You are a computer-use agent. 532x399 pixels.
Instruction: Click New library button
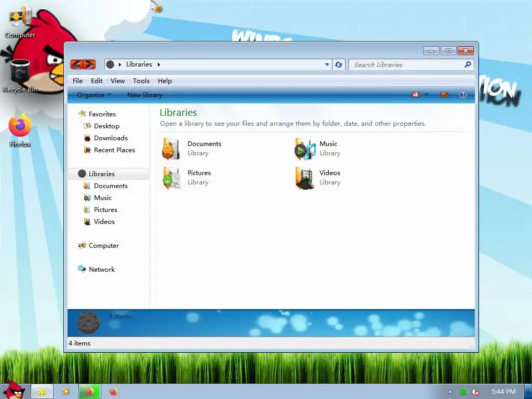144,95
